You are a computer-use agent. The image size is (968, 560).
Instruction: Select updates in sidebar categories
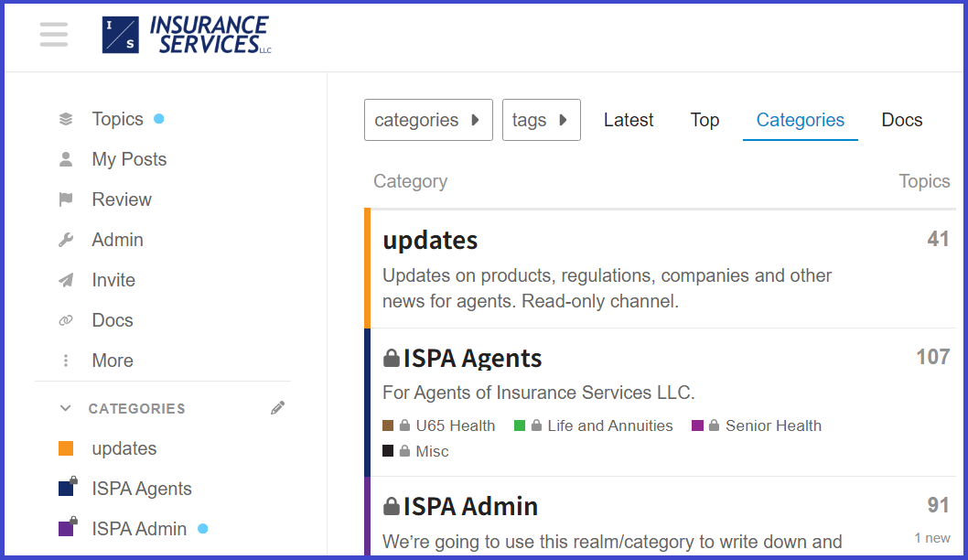pyautogui.click(x=124, y=448)
